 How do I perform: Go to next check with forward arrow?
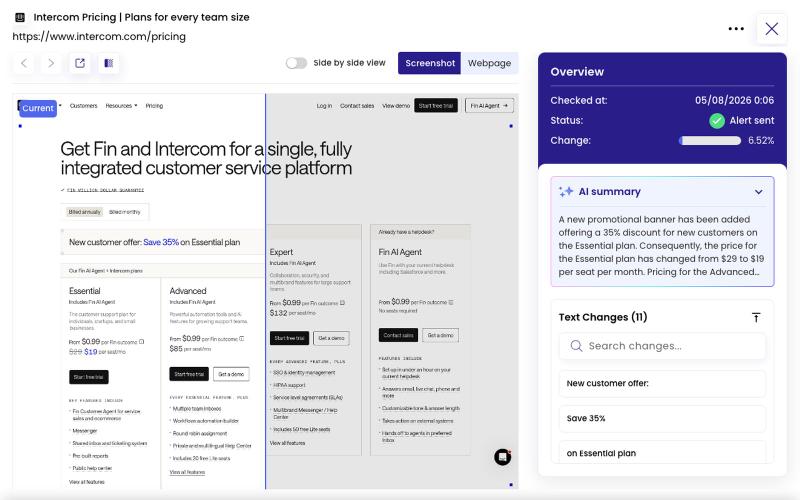[x=51, y=63]
